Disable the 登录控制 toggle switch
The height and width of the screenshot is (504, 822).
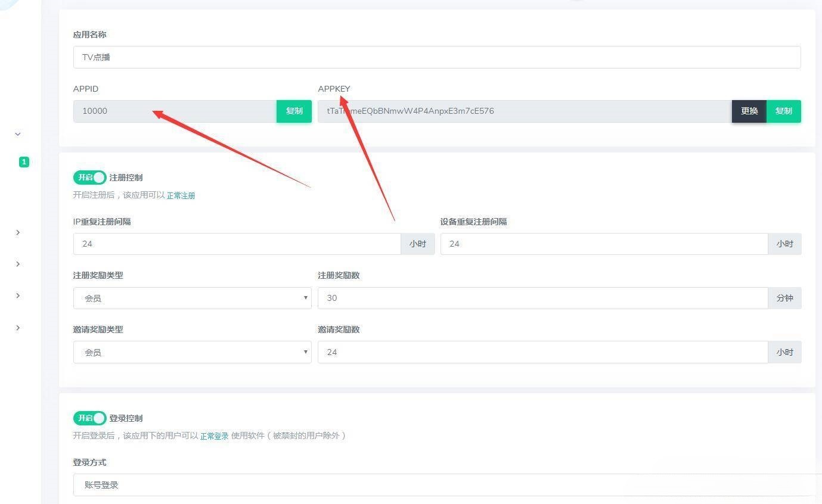tap(89, 418)
